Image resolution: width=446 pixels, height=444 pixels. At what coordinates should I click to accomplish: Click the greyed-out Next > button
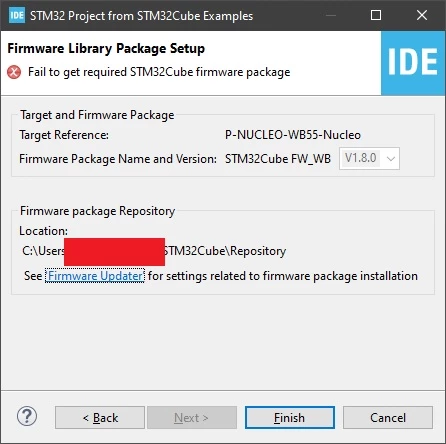coord(192,418)
